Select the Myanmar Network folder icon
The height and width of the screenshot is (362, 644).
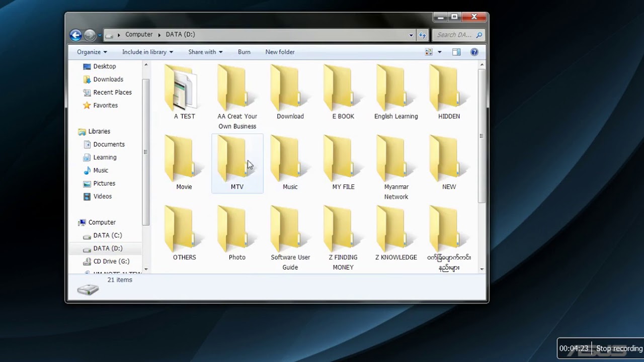[x=393, y=158]
